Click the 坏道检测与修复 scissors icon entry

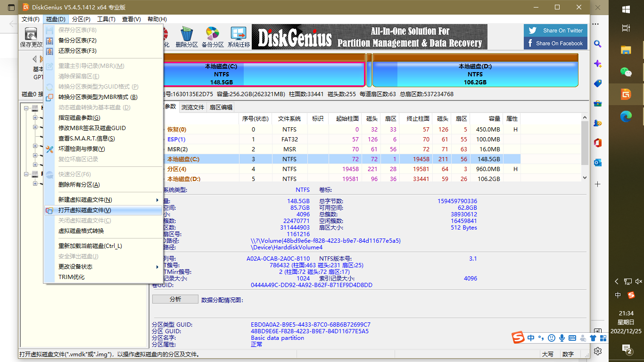(x=75, y=149)
